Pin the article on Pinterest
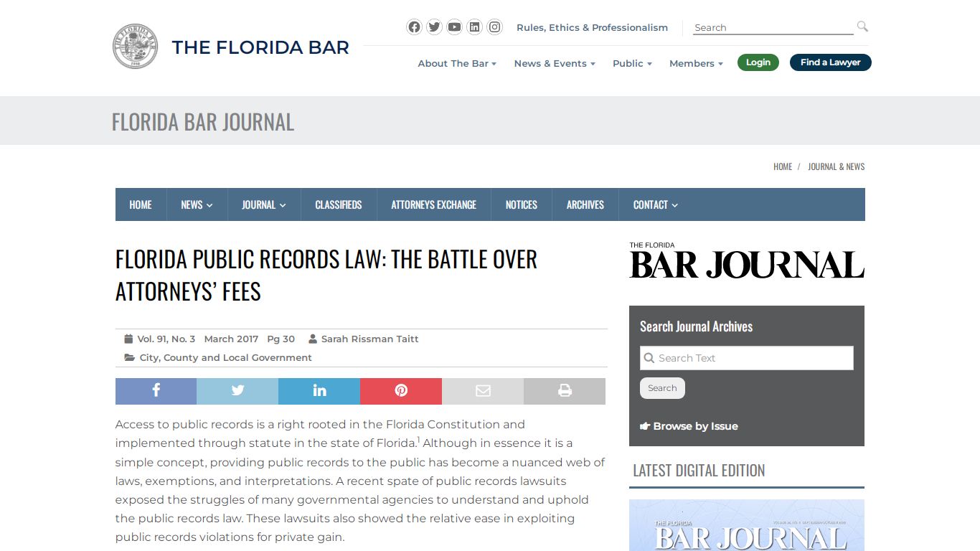The width and height of the screenshot is (980, 551). coord(401,391)
